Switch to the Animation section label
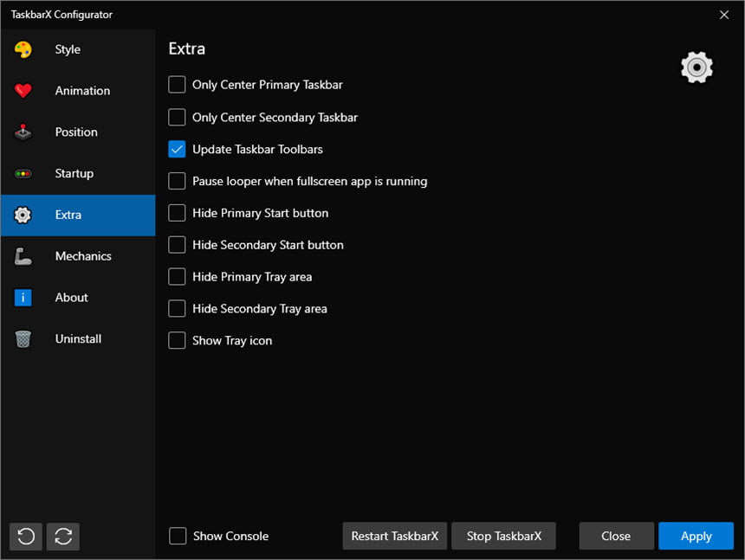This screenshot has height=560, width=745. (x=82, y=91)
